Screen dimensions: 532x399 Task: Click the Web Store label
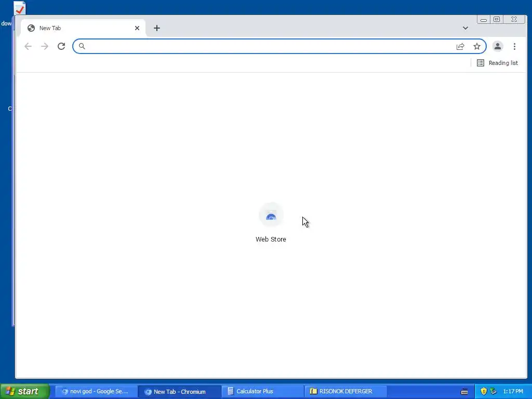click(x=271, y=239)
